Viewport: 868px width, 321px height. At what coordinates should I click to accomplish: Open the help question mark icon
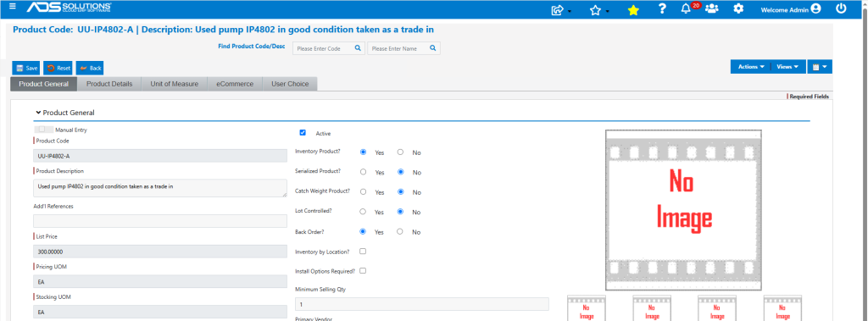662,8
